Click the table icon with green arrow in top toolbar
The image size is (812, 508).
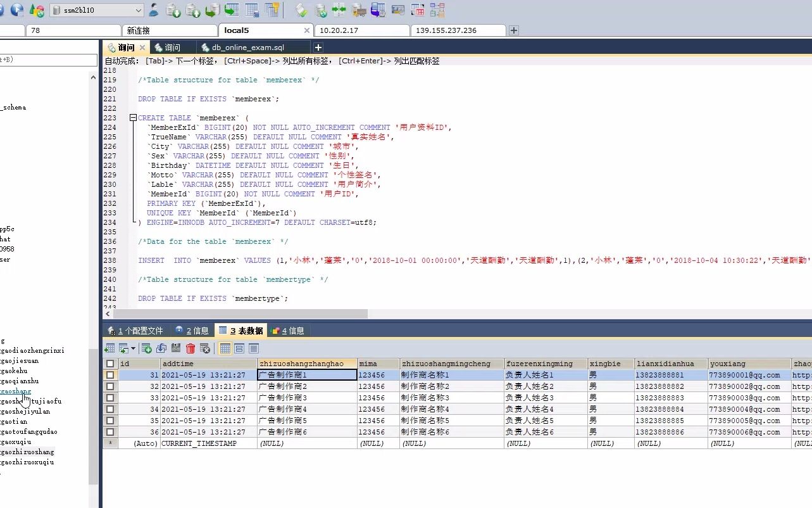coord(232,10)
